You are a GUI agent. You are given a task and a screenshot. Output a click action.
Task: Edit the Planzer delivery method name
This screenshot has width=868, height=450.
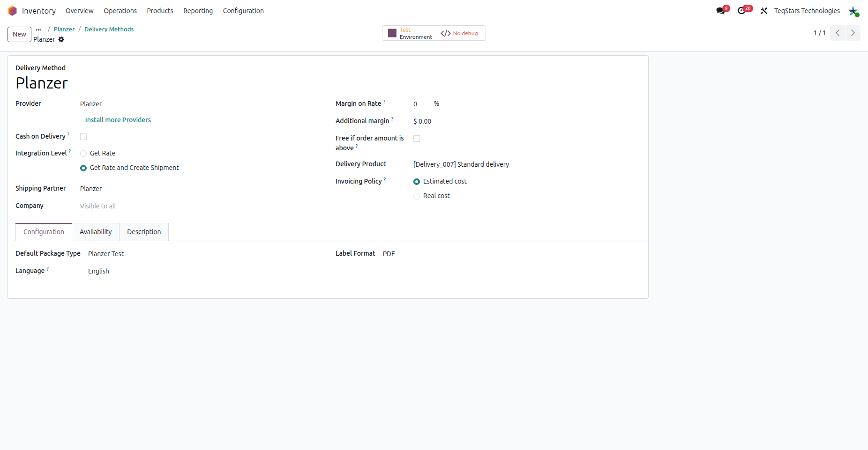(42, 83)
